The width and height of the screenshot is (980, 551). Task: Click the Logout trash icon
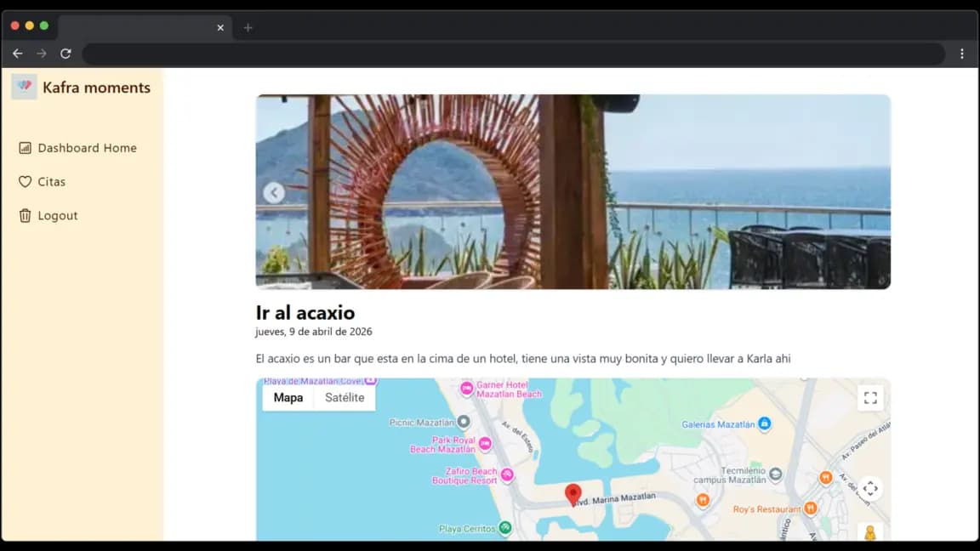coord(25,216)
